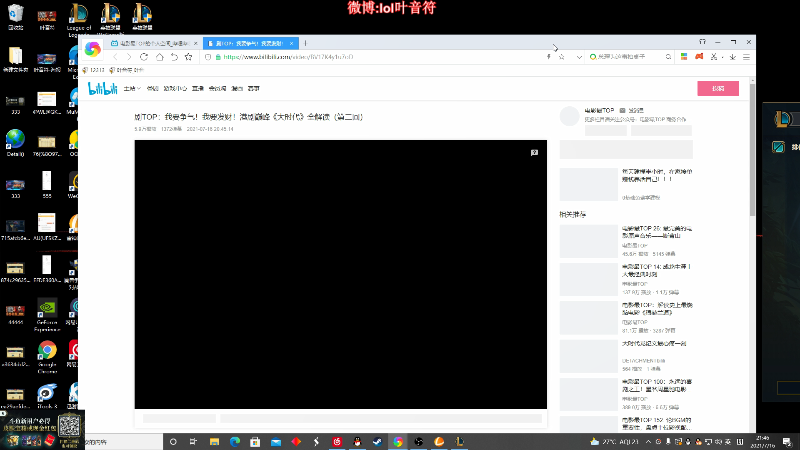Open Steam from the taskbar

point(378,442)
